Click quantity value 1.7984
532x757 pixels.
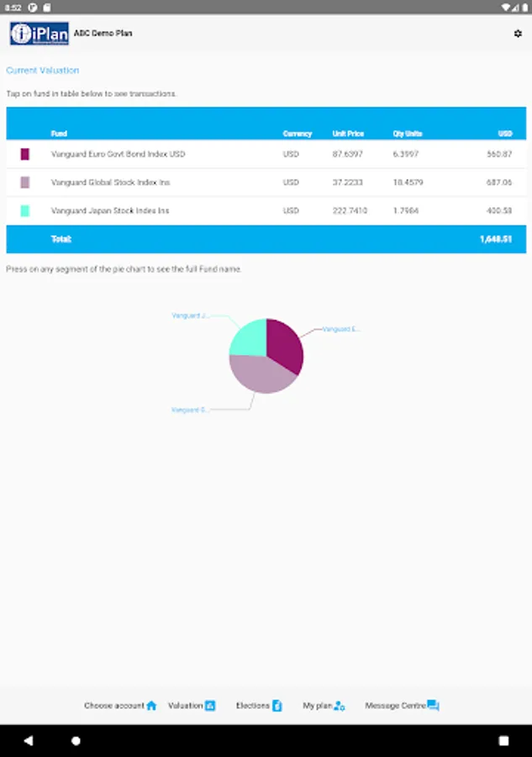point(406,210)
